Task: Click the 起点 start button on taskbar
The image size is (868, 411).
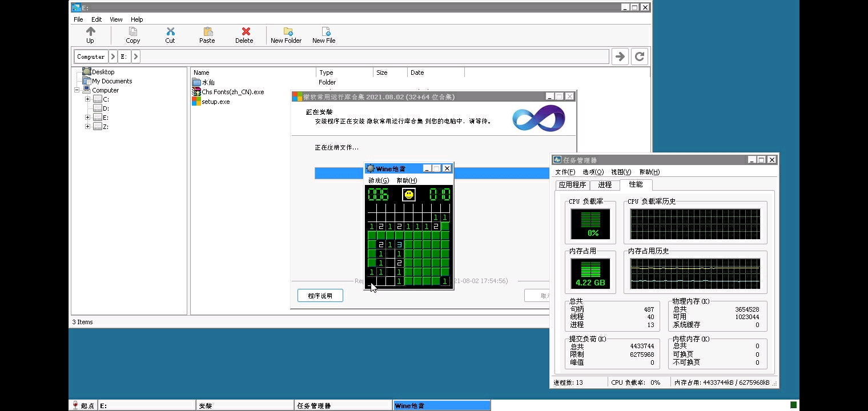Action: [83, 406]
